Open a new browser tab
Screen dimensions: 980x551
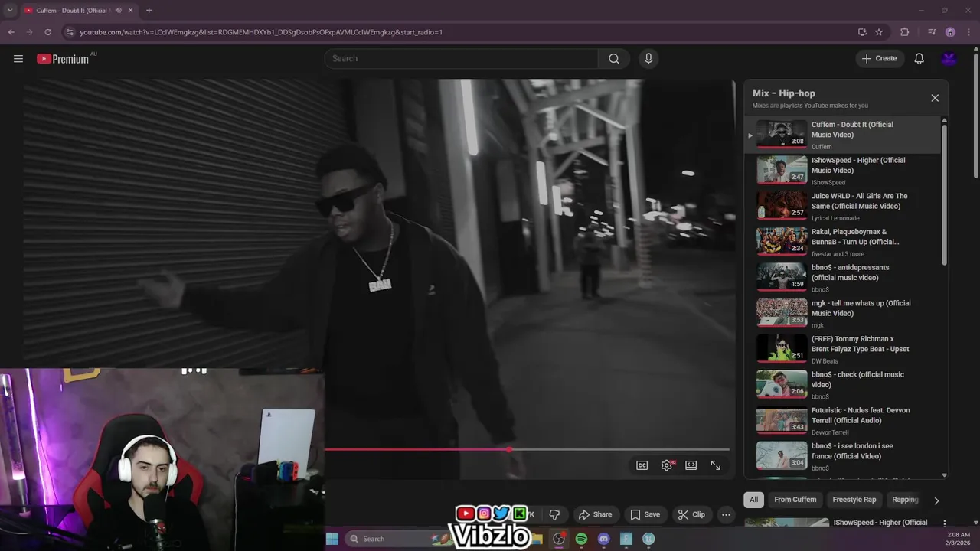149,10
